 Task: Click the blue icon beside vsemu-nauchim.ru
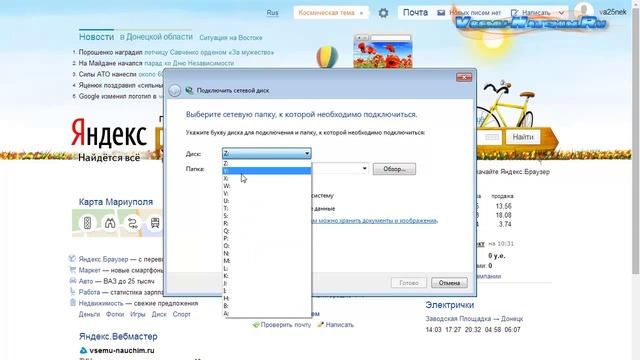coord(83,350)
